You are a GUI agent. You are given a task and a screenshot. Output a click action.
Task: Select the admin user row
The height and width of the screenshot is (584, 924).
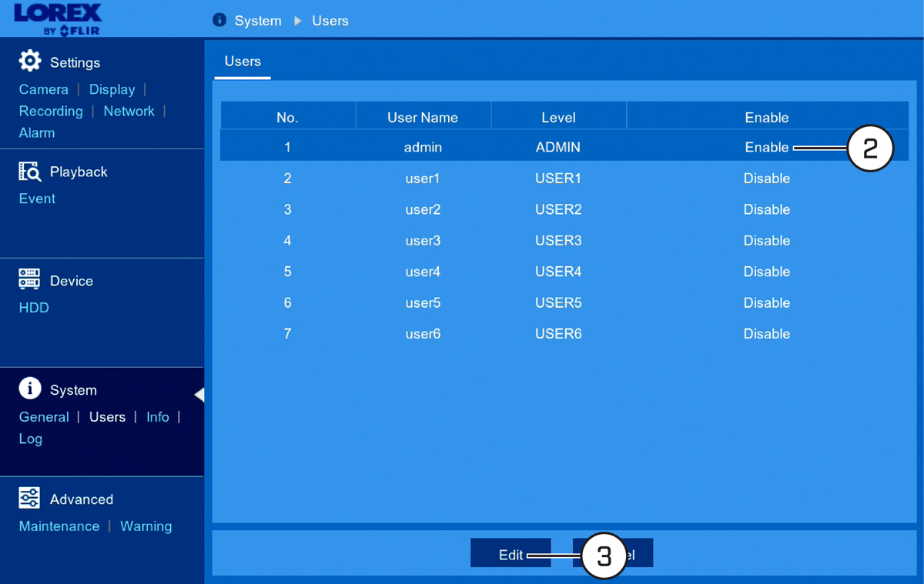point(564,147)
